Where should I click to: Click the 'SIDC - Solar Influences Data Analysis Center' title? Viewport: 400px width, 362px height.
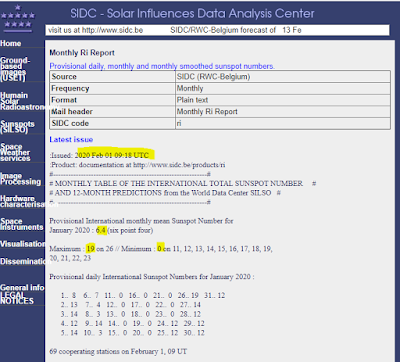[192, 14]
